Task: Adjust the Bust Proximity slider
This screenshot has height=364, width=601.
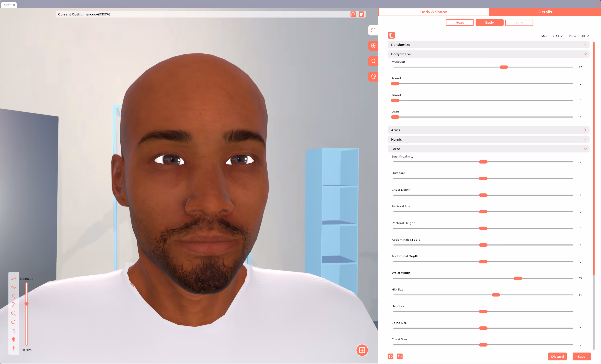Action: 483,162
